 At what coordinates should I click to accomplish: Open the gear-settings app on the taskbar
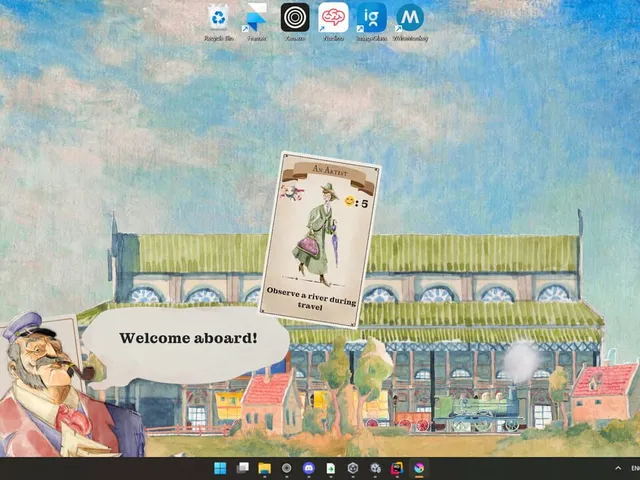375,468
